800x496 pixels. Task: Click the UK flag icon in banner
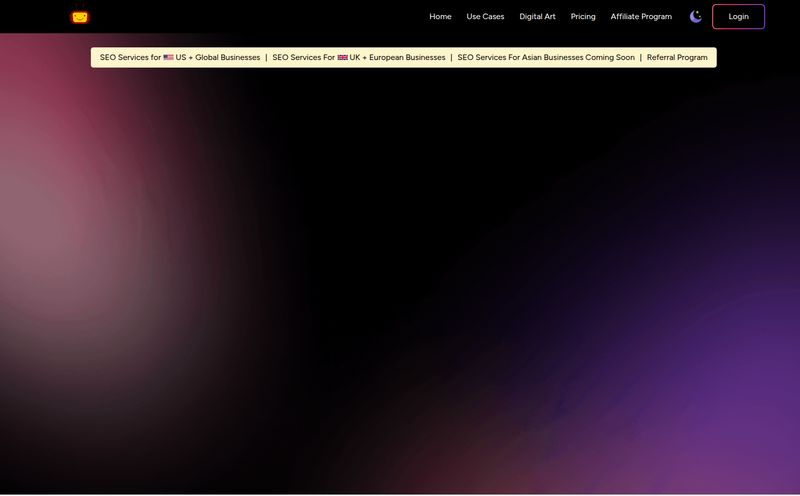pyautogui.click(x=343, y=58)
